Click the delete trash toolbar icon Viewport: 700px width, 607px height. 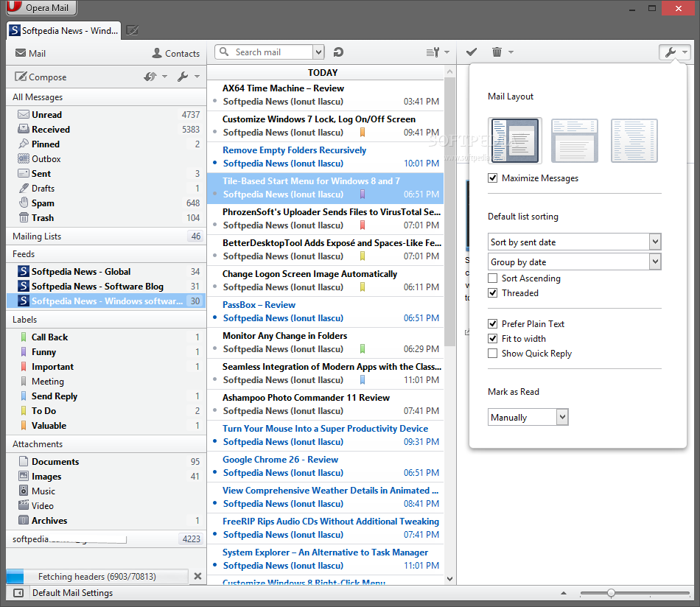pyautogui.click(x=497, y=52)
